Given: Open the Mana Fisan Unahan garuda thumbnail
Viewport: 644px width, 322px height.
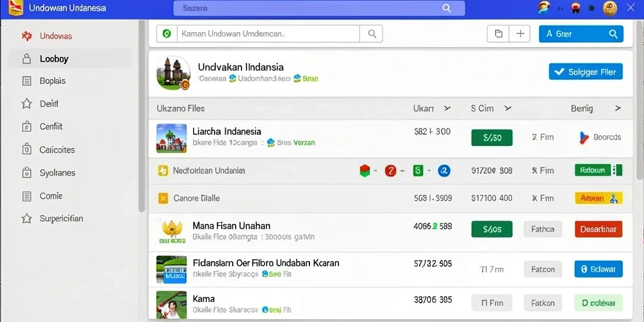Looking at the screenshot, I should (x=172, y=231).
